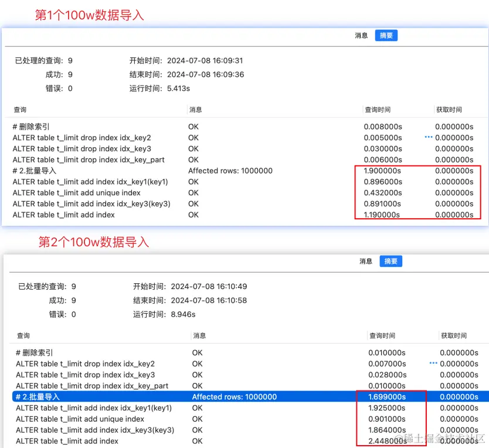This screenshot has width=489, height=448.
Task: Click the start time '2024-07-08 16:09:31'
Action: tap(205, 60)
